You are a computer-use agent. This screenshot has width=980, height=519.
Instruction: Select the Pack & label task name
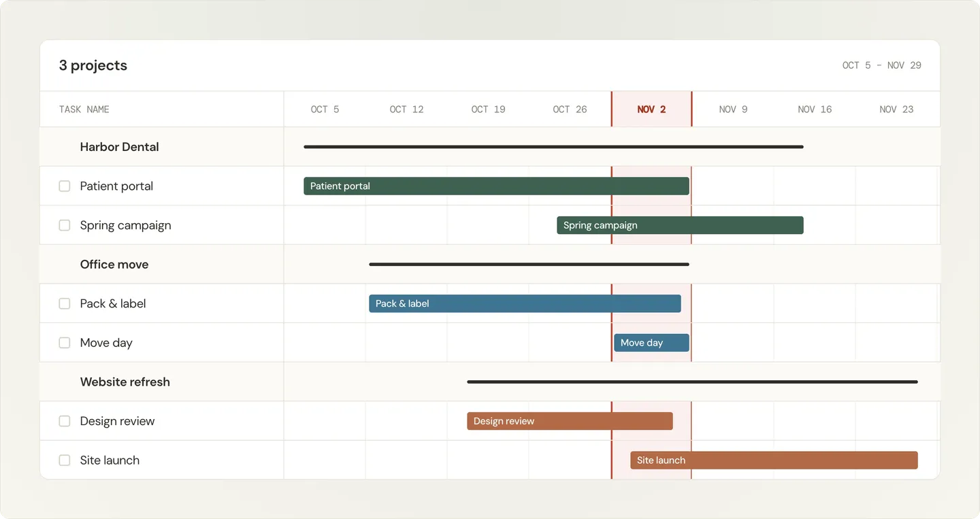pos(113,303)
